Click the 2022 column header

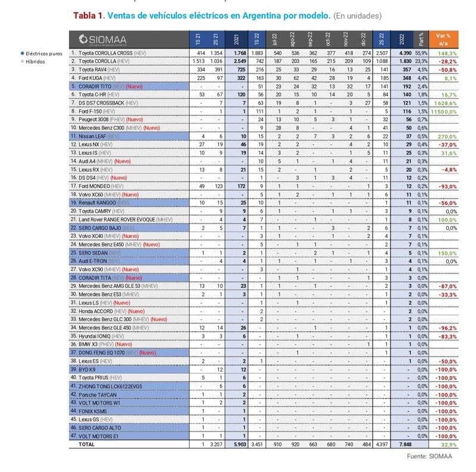click(x=402, y=39)
